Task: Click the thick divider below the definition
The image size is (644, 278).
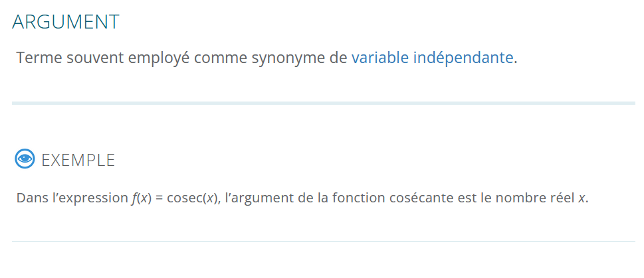Action: [323, 103]
